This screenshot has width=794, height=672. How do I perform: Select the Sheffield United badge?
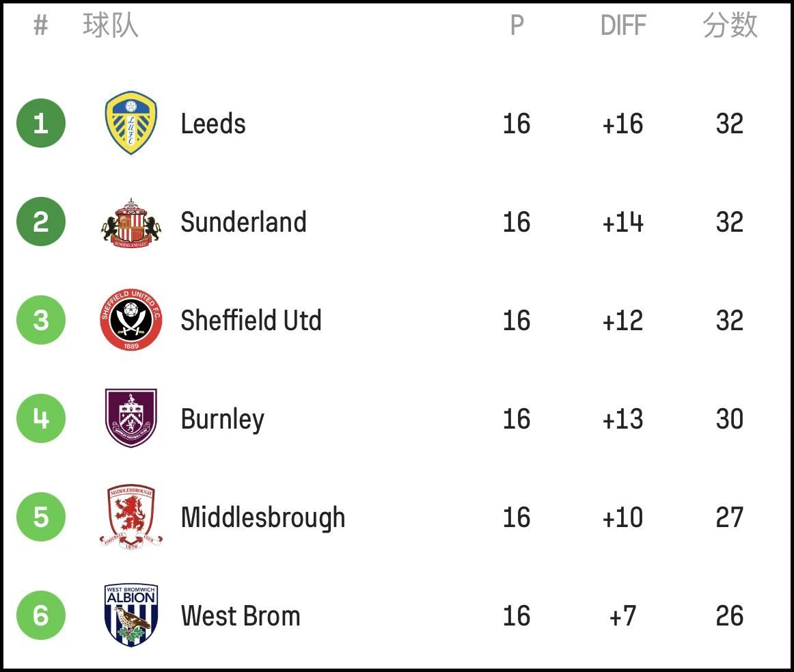(131, 320)
